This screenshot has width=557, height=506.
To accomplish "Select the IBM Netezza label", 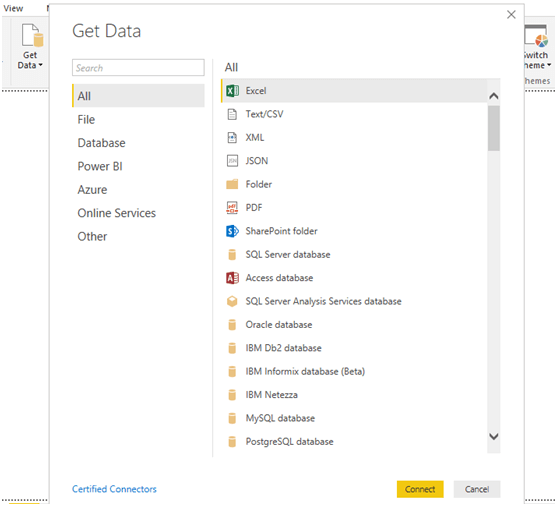I will [272, 395].
